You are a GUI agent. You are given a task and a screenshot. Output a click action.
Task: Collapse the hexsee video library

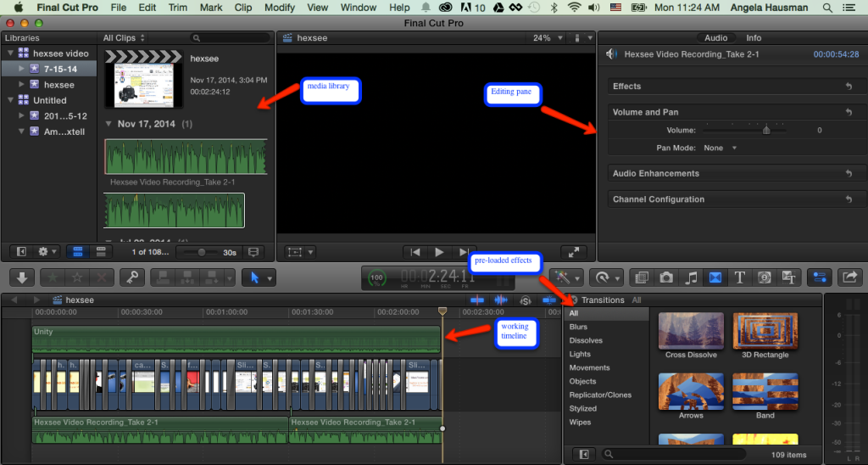[x=10, y=53]
